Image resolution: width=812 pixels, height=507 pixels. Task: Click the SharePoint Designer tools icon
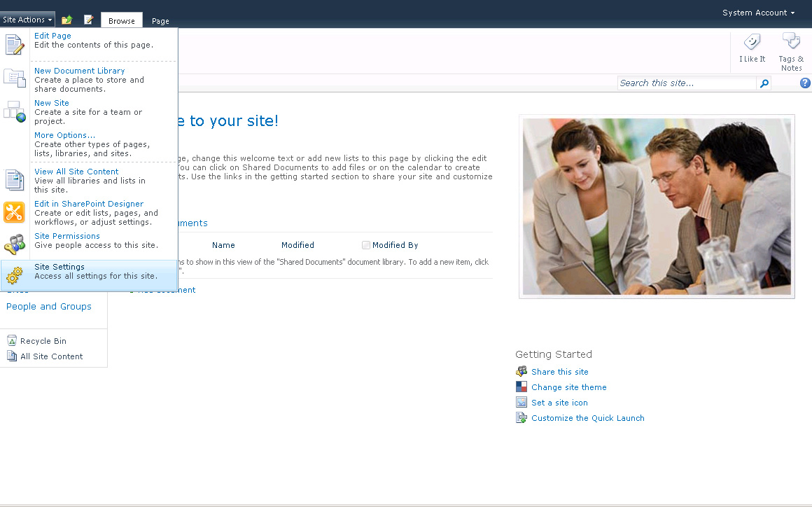point(14,212)
